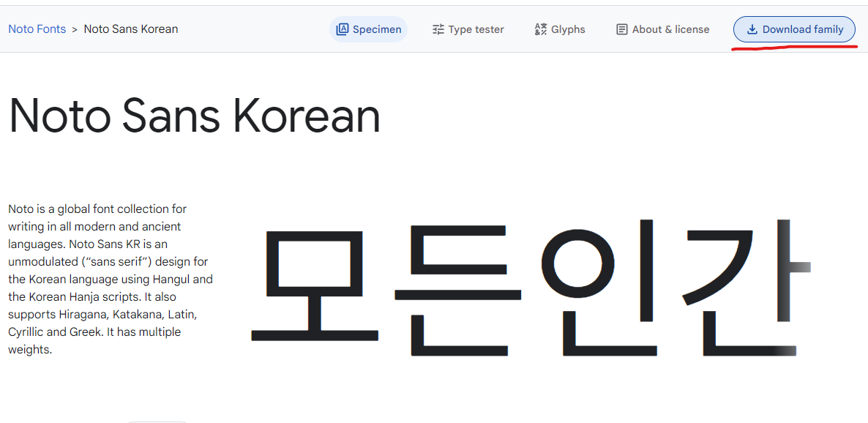View the About & license tab

tap(662, 29)
